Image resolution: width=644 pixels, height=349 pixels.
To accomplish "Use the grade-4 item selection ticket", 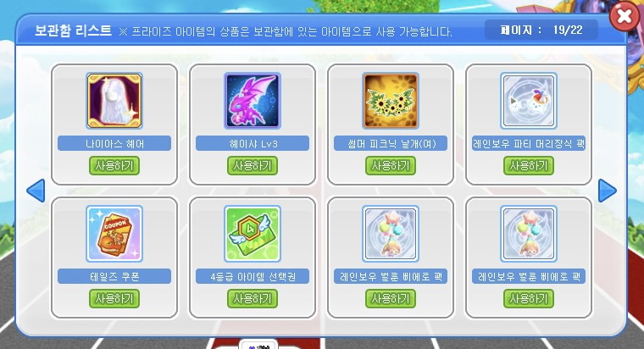I will 253,298.
